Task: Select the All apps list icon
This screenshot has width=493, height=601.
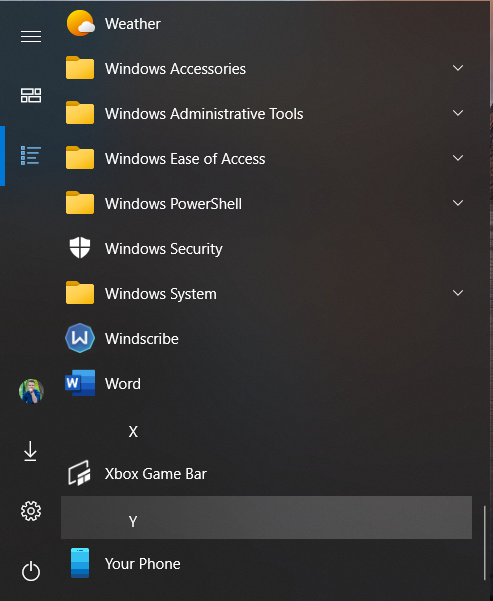Action: (31, 156)
